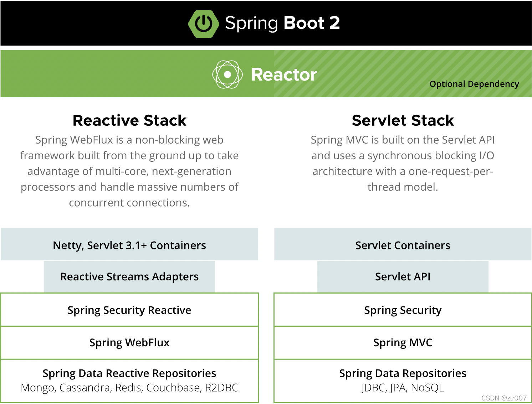The image size is (532, 404).
Task: Select the 'Servlet API' box
Action: coord(403,277)
